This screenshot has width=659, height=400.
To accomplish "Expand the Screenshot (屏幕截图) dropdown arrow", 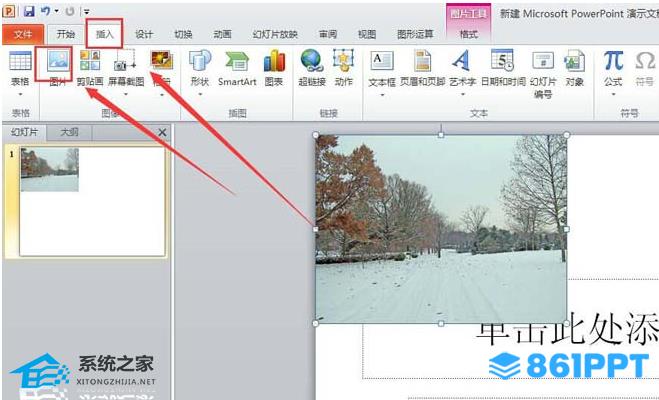I will [126, 94].
